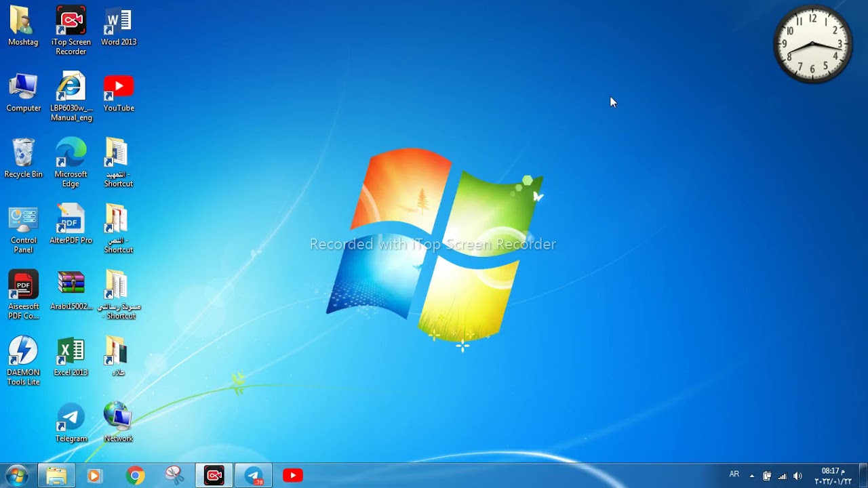Select the Excel 2013 desktop shortcut
Image resolution: width=868 pixels, height=488 pixels.
tap(71, 357)
